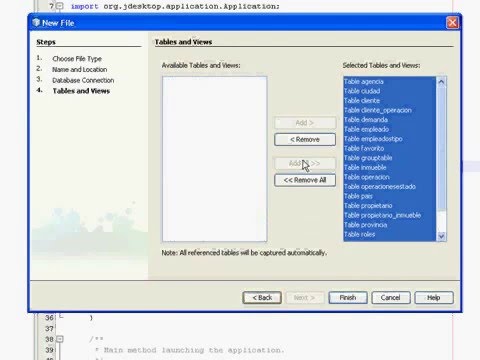The image size is (480, 360).
Task: Select Table inmueble row
Action: (390, 168)
